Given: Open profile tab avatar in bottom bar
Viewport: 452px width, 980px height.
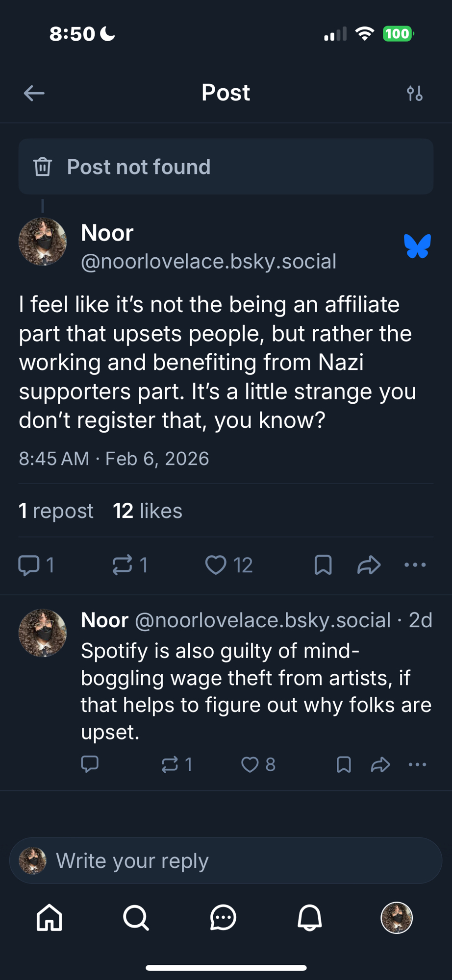Looking at the screenshot, I should tap(397, 917).
